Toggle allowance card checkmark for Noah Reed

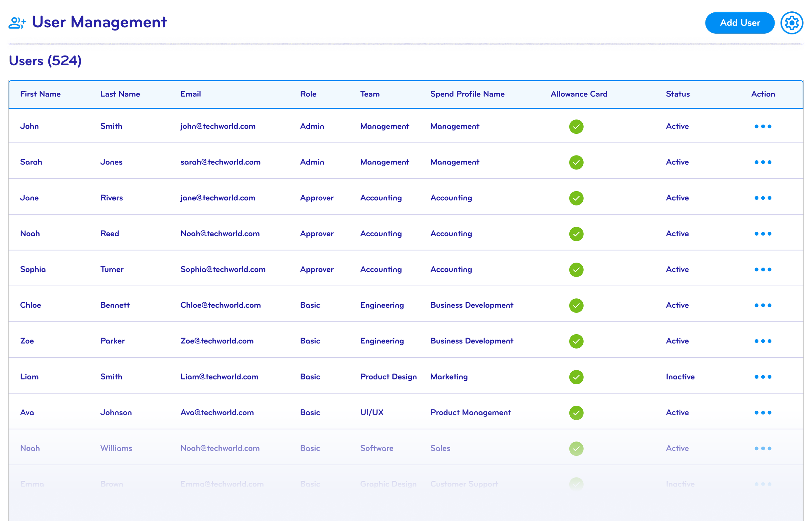[x=576, y=234]
